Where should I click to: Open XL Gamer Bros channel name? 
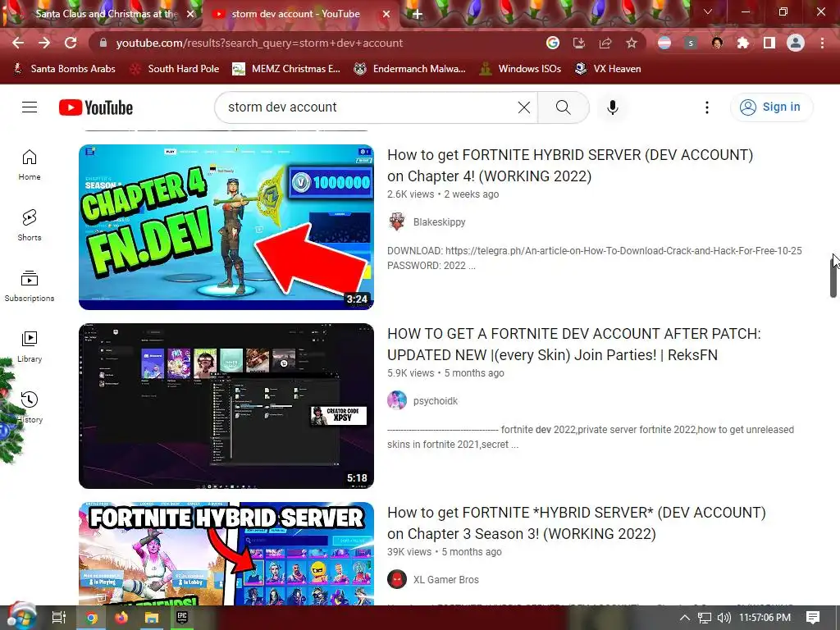click(445, 580)
